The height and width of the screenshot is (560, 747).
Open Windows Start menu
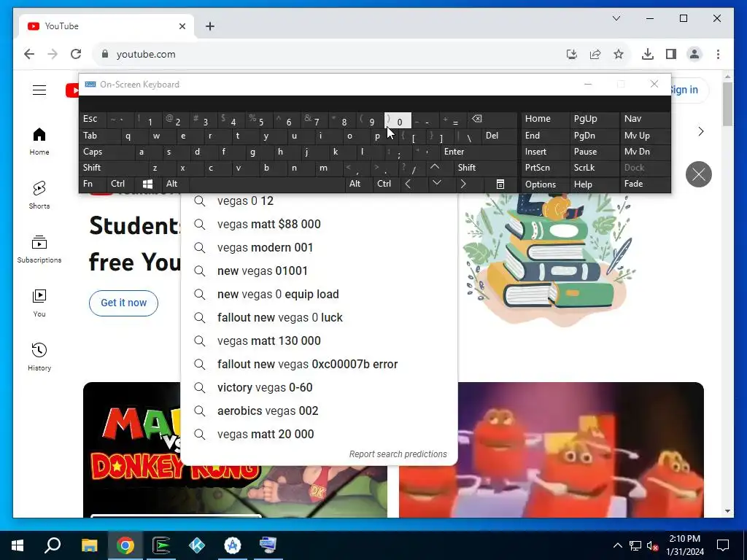[x=18, y=545]
